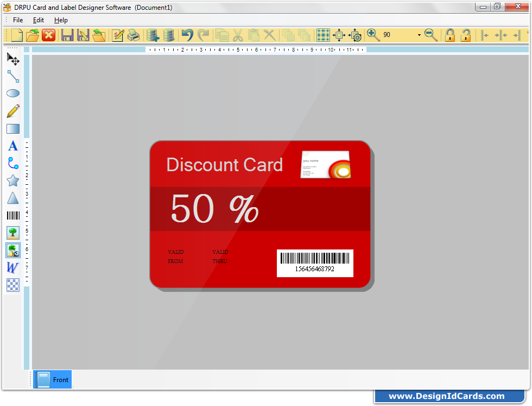The height and width of the screenshot is (406, 532).
Task: Switch to the Front card view
Action: coord(52,379)
